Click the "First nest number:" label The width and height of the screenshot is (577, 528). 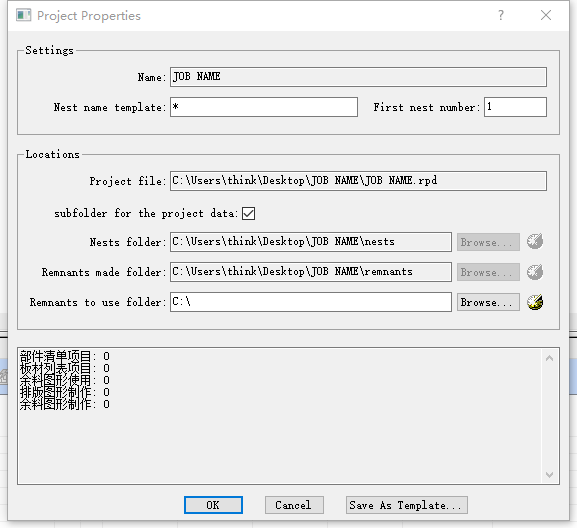pos(426,107)
